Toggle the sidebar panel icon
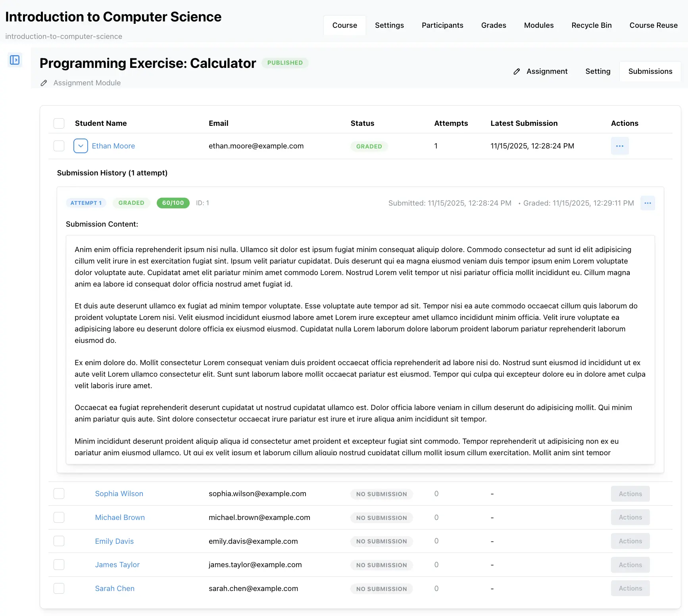 click(15, 60)
